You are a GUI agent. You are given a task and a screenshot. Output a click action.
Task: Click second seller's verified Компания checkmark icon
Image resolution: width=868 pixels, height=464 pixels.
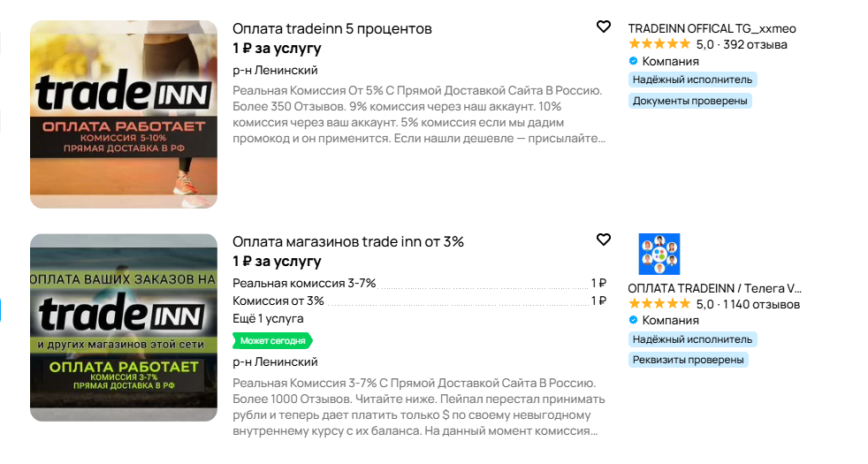click(x=633, y=320)
